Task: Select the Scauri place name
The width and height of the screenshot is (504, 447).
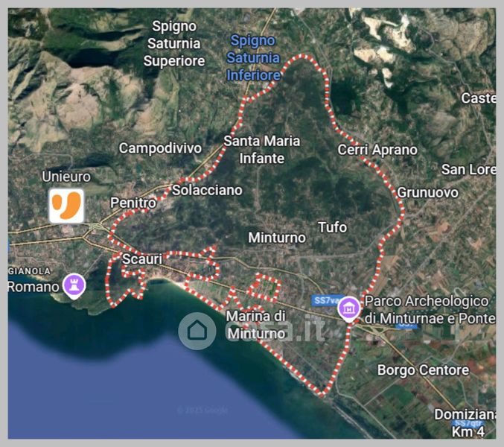Action: (x=142, y=259)
